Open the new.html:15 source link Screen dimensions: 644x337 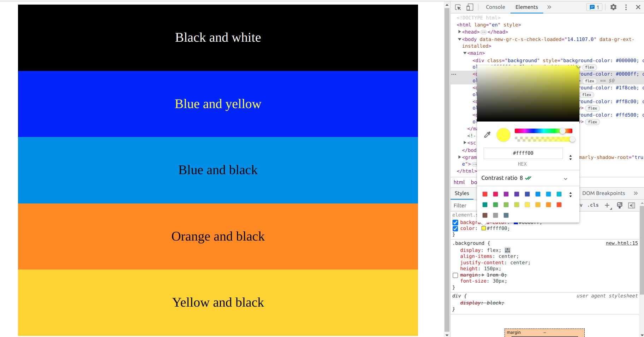pos(621,243)
